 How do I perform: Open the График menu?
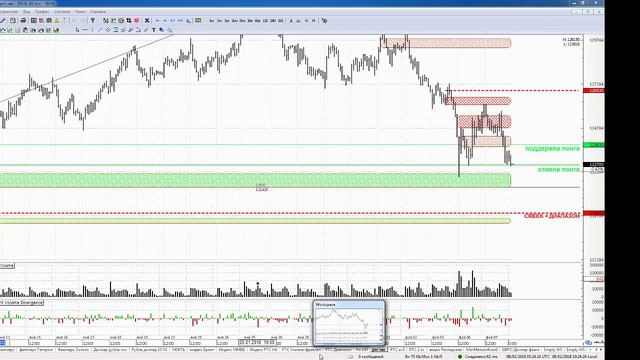42,12
